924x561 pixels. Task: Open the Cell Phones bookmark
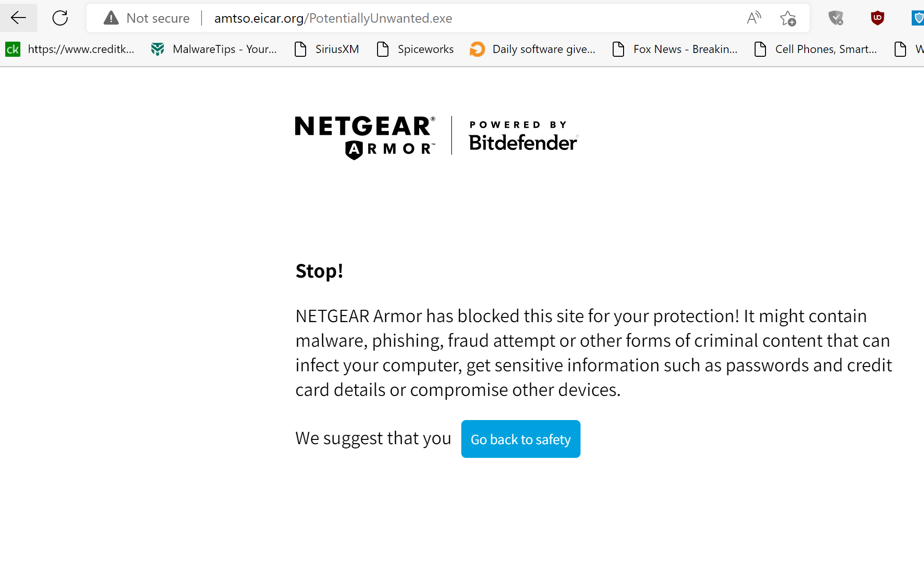816,49
